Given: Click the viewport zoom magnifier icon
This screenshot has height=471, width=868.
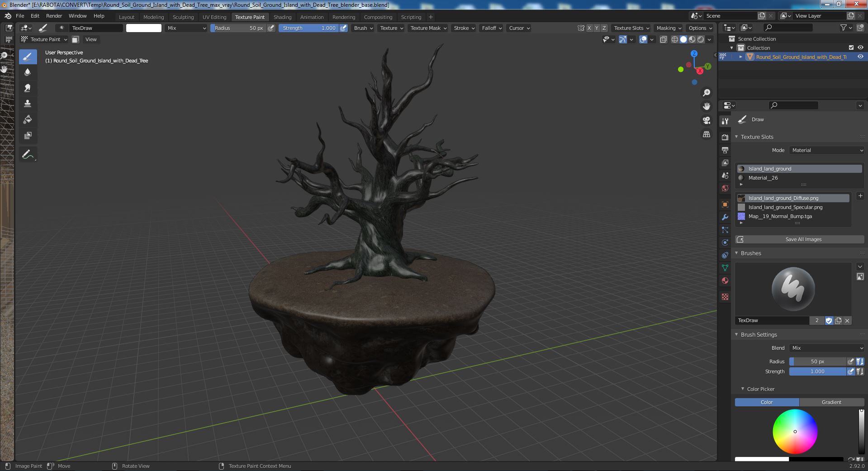Looking at the screenshot, I should (706, 93).
